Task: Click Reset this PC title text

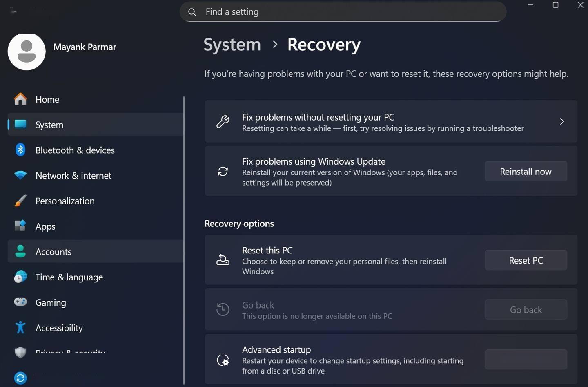Action: click(267, 250)
